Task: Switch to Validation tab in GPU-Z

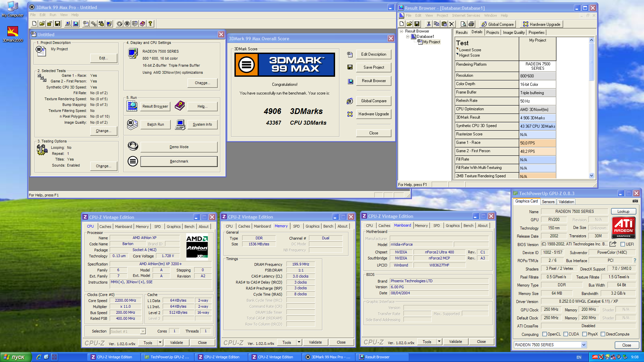Action: tap(566, 202)
